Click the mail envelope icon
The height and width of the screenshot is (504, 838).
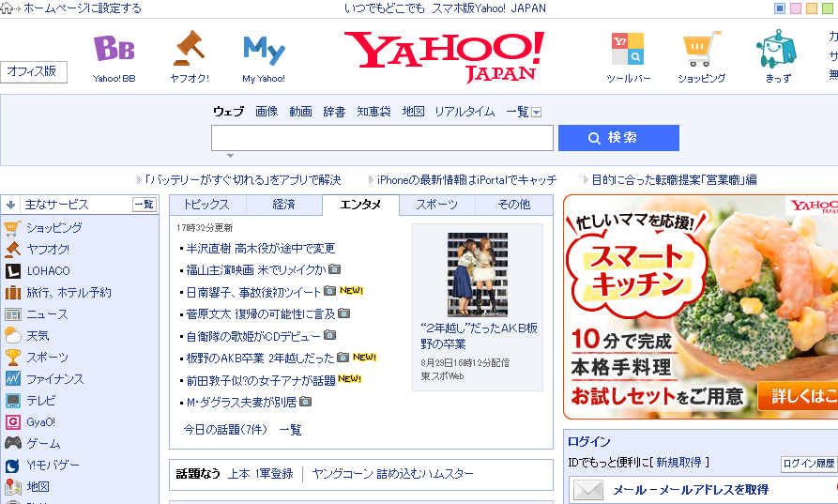[x=588, y=490]
